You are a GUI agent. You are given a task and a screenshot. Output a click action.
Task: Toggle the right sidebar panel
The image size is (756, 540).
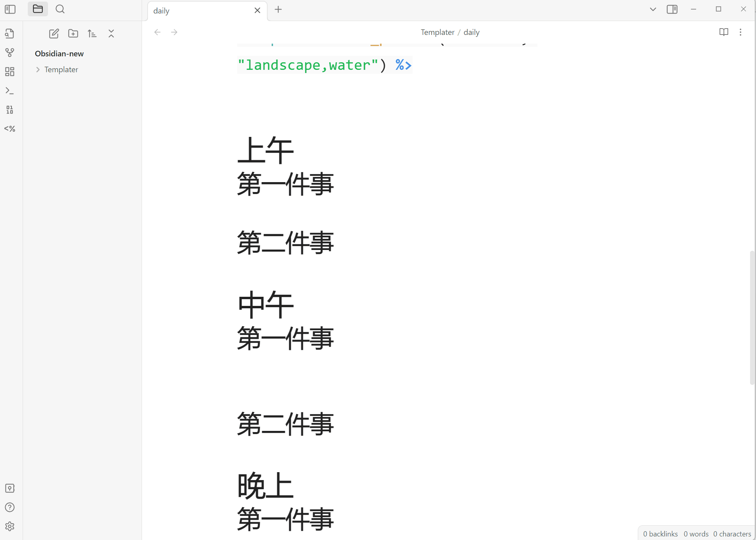click(672, 9)
